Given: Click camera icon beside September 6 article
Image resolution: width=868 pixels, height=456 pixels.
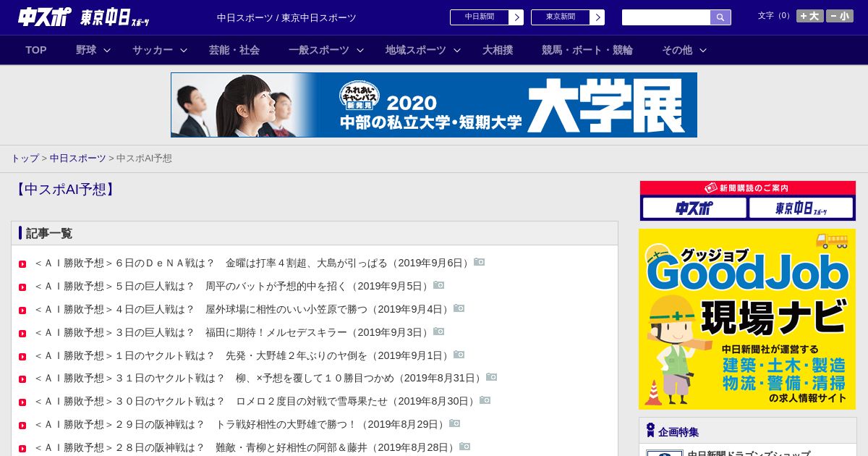Looking at the screenshot, I should pos(480,262).
